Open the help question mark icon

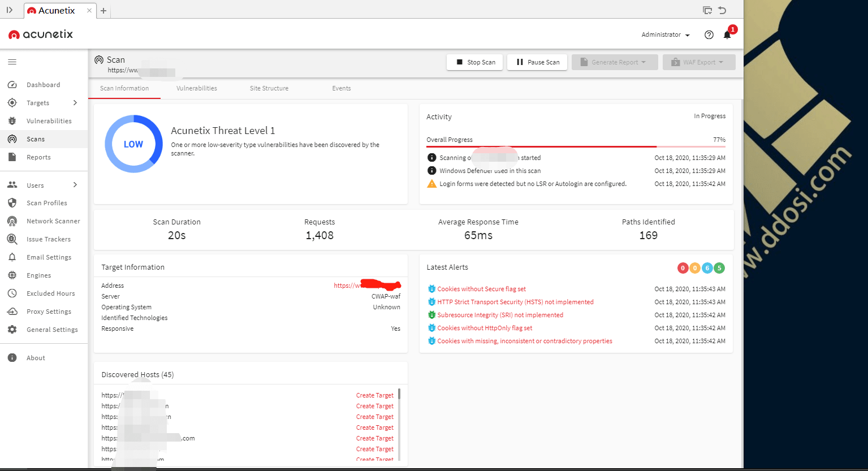(x=709, y=35)
